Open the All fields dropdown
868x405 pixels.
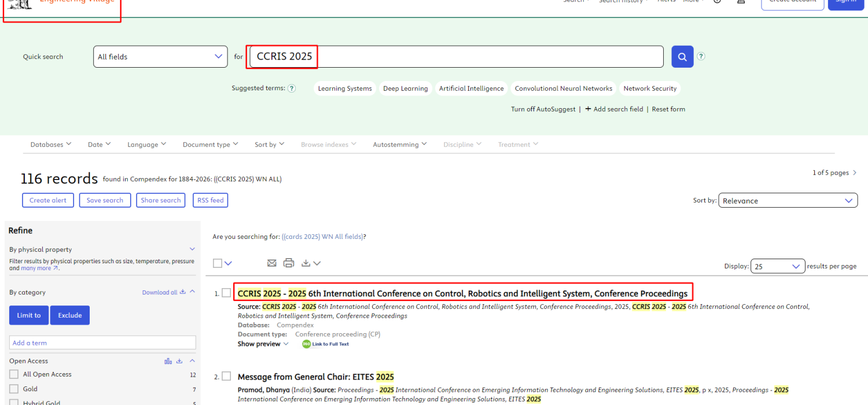(x=160, y=57)
